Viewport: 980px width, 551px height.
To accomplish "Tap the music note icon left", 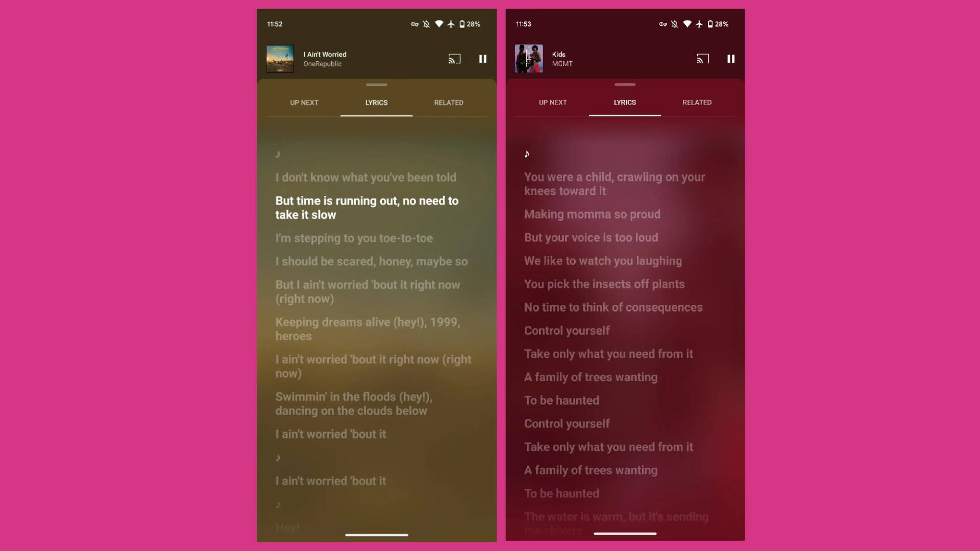I will click(279, 154).
